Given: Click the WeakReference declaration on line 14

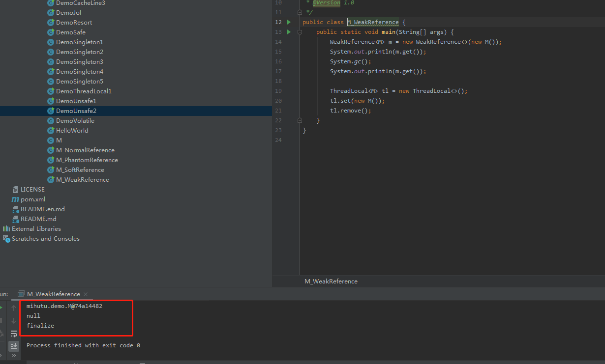Looking at the screenshot, I should click(416, 42).
